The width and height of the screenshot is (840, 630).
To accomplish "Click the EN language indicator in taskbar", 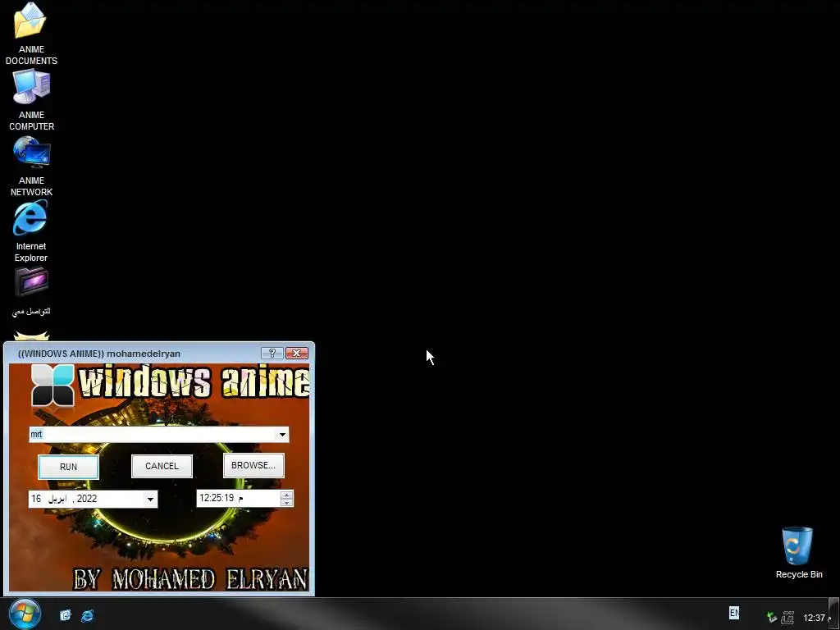I will pos(734,612).
